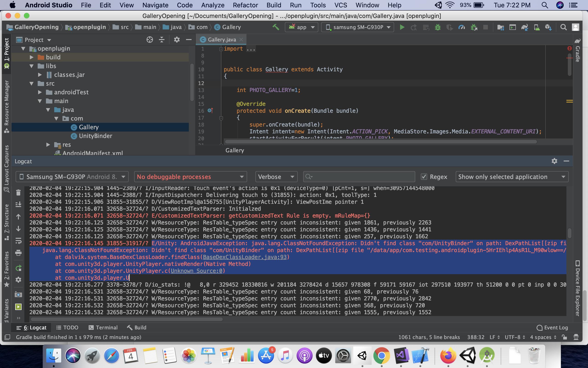Run the app with green play button
Screen dimensions: 588x368
click(x=402, y=27)
